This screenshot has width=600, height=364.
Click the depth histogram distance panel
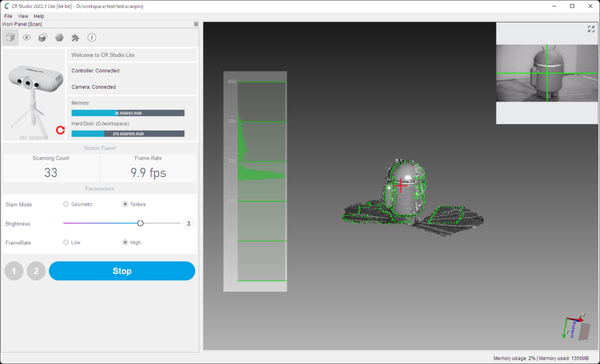coord(255,181)
